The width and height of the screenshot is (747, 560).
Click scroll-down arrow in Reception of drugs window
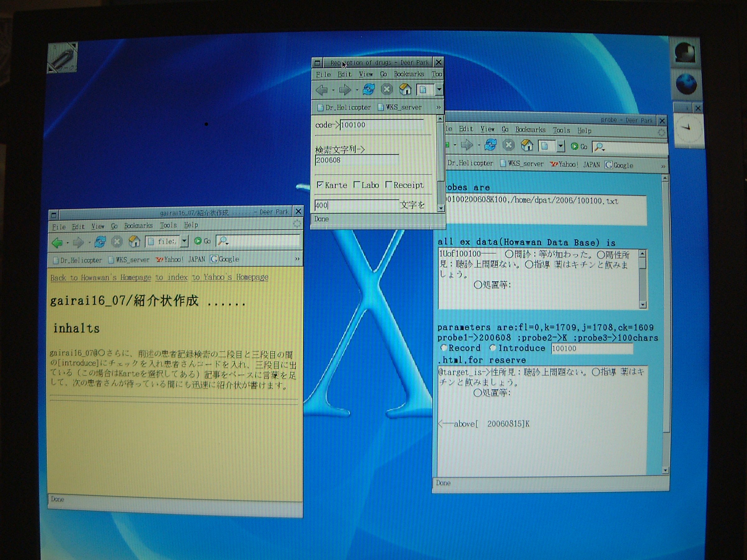pos(440,208)
